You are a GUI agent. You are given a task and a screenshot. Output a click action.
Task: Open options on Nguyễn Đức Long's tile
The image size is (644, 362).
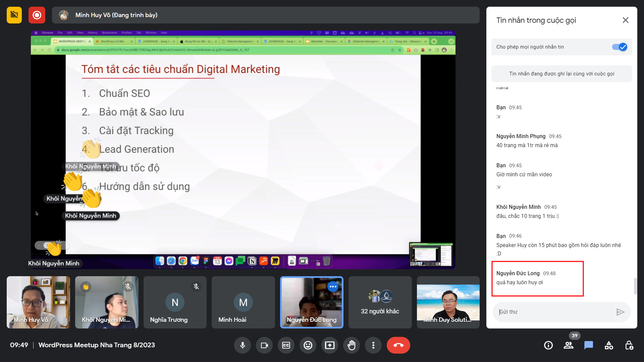(x=333, y=287)
